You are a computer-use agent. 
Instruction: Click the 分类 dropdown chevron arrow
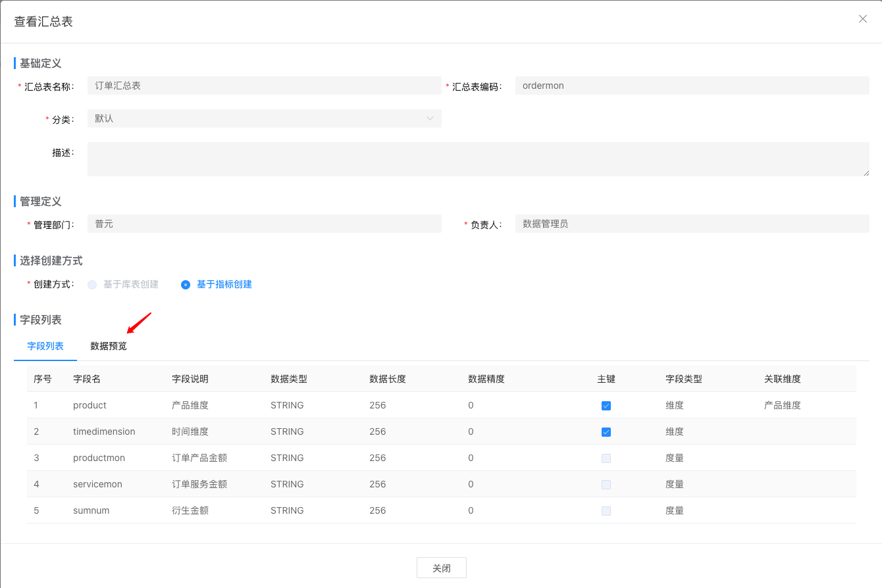coord(430,118)
